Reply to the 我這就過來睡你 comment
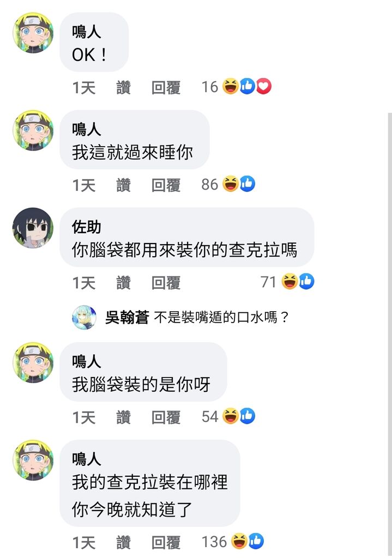The height and width of the screenshot is (558, 392). coord(166,185)
